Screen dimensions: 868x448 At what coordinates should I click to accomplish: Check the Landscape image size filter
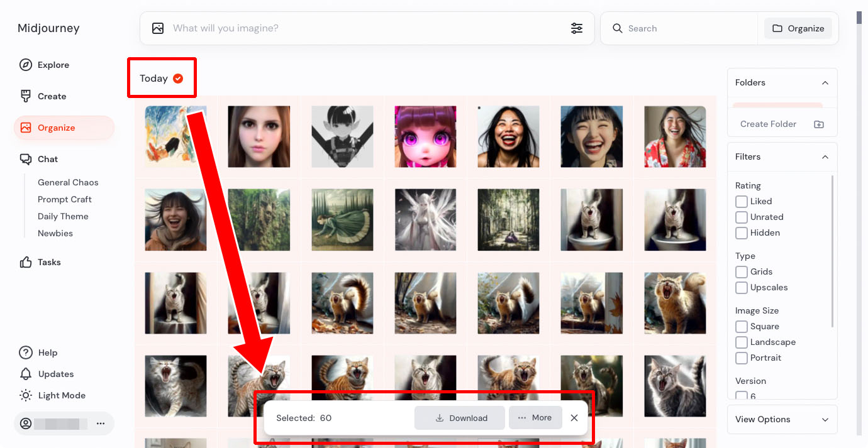[742, 342]
